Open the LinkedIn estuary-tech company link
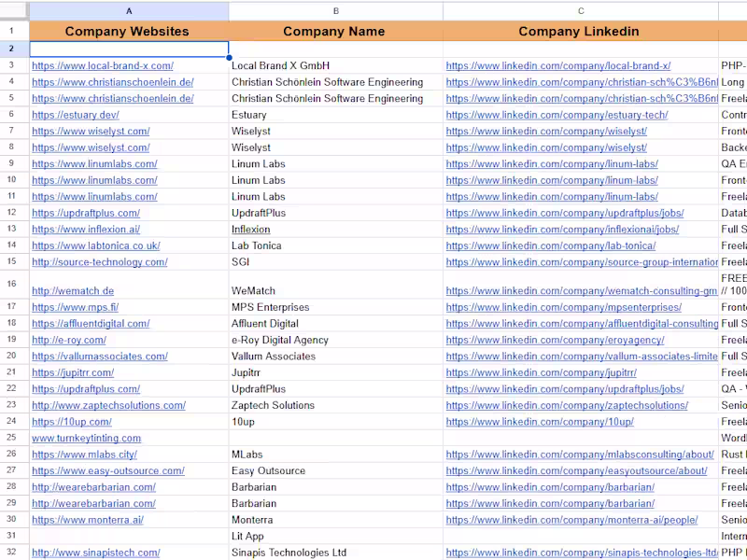Screen dimensions: 747x560 [x=557, y=115]
